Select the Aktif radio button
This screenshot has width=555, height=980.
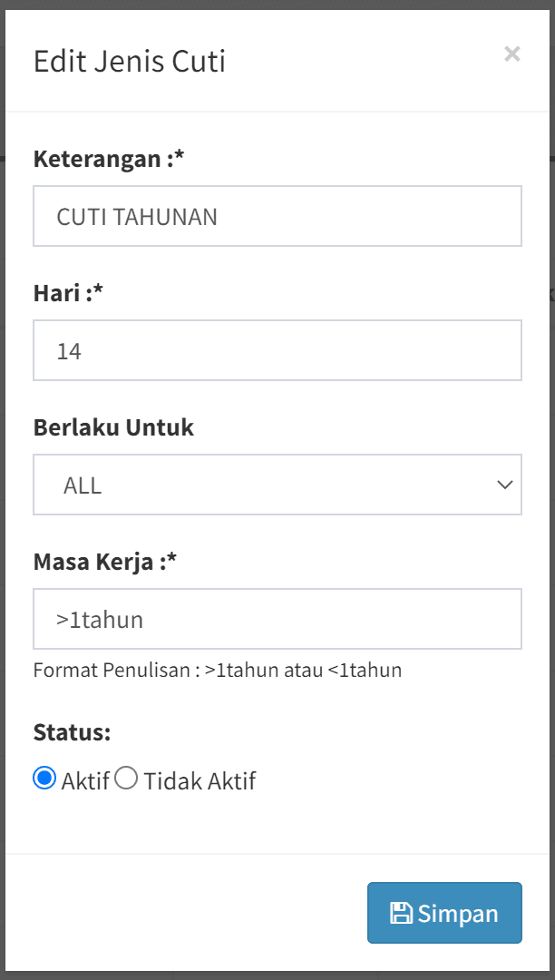click(x=44, y=779)
